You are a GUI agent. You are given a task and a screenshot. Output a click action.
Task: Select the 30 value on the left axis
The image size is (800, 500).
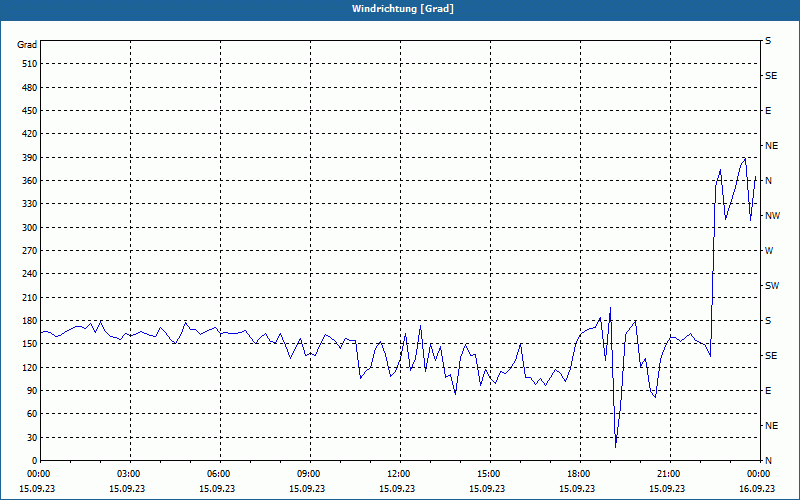32,437
